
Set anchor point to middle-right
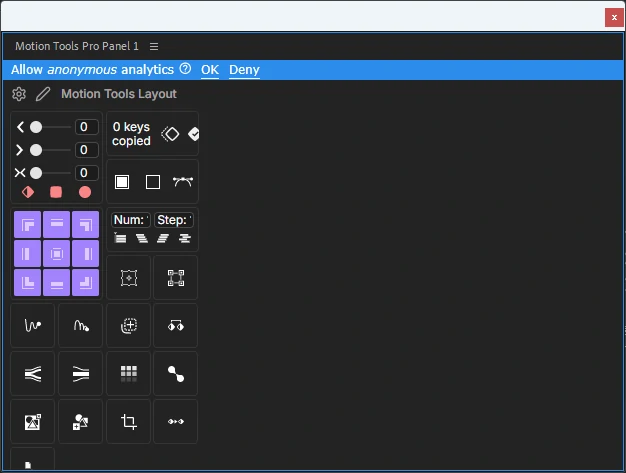point(85,253)
